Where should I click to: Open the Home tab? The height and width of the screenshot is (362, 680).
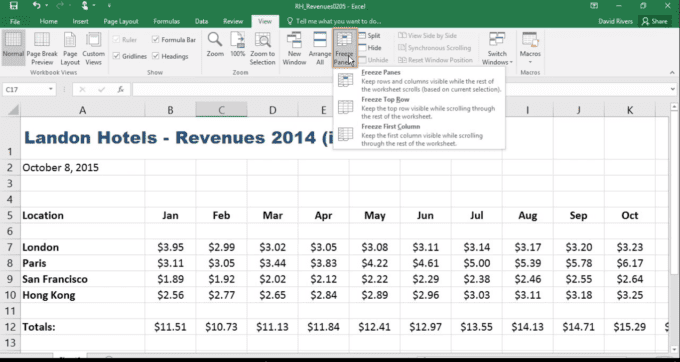49,21
